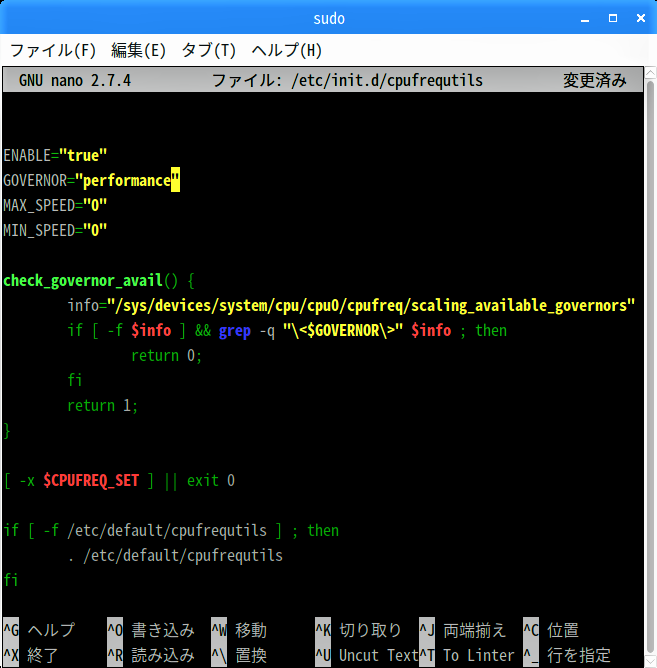Click the ^U Uncut Text shortcut

point(366,655)
